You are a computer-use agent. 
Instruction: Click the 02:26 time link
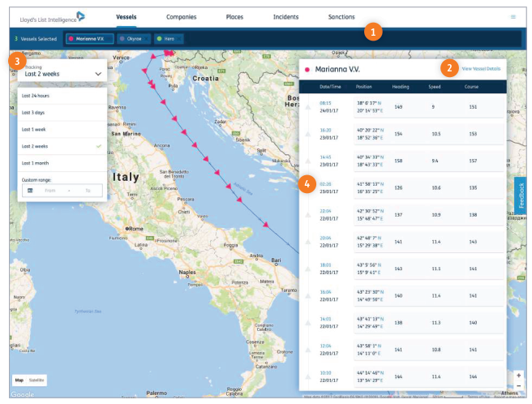click(x=325, y=184)
